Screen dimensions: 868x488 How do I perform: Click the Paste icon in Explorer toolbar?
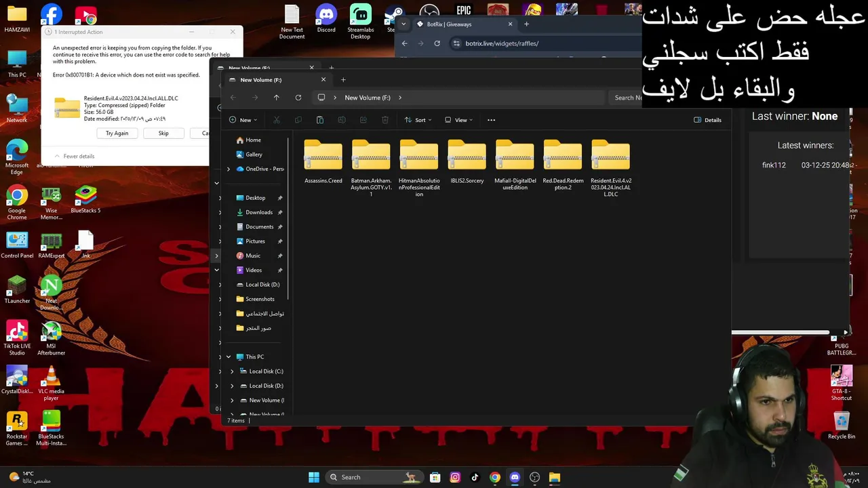pyautogui.click(x=320, y=120)
